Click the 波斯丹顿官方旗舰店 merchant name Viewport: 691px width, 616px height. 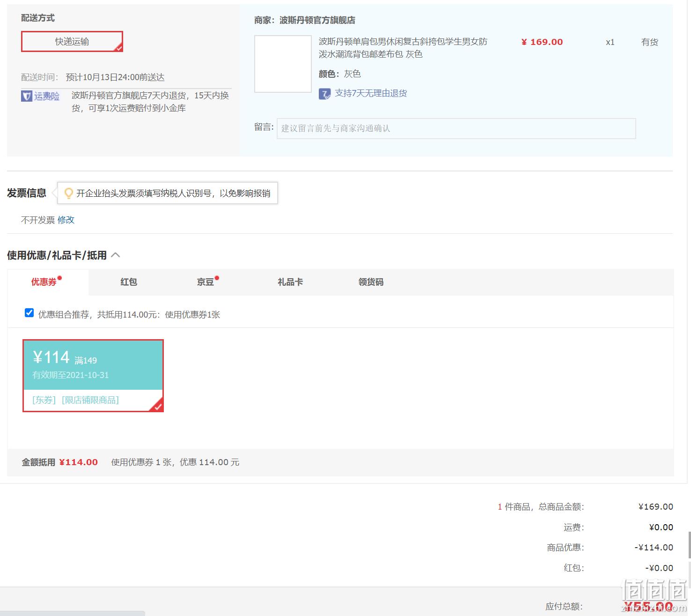tap(317, 20)
